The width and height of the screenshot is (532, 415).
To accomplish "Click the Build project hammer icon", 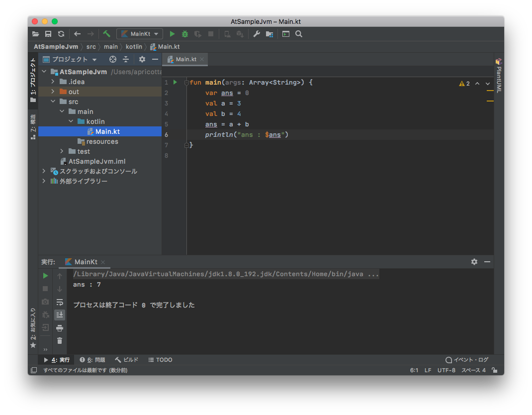I will point(107,34).
